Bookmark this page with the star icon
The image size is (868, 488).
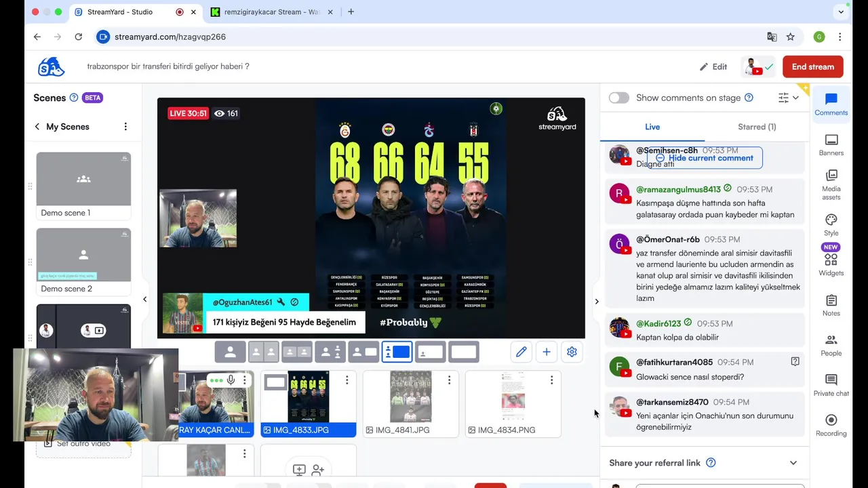point(791,37)
